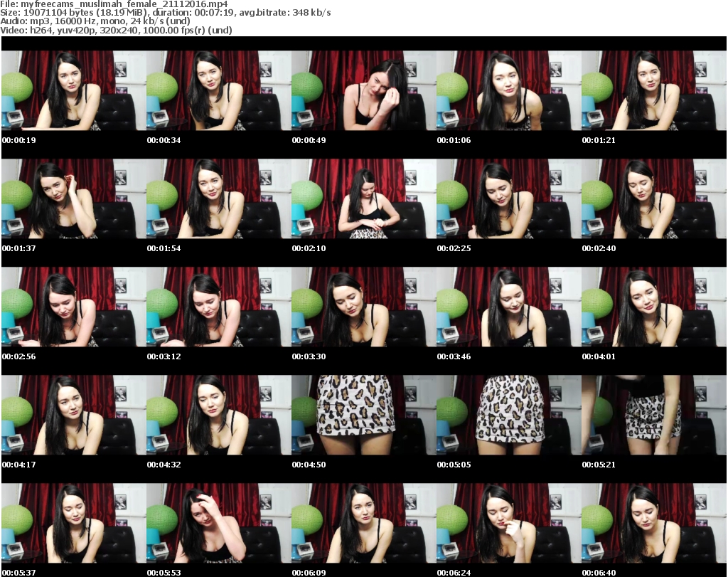This screenshot has width=728, height=577.
Task: Click the Audio mp3 info line
Action: [95, 21]
